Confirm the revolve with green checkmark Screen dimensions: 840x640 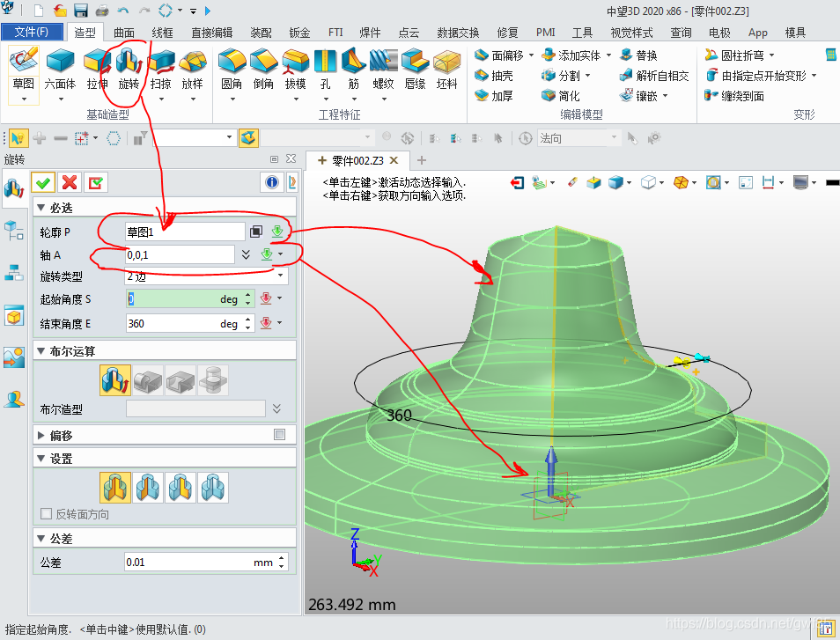click(x=43, y=182)
